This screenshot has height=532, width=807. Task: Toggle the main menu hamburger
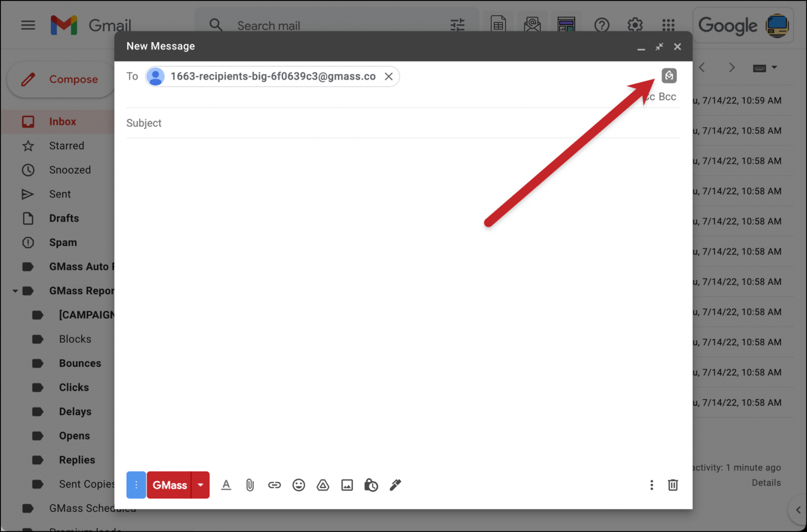click(x=28, y=25)
